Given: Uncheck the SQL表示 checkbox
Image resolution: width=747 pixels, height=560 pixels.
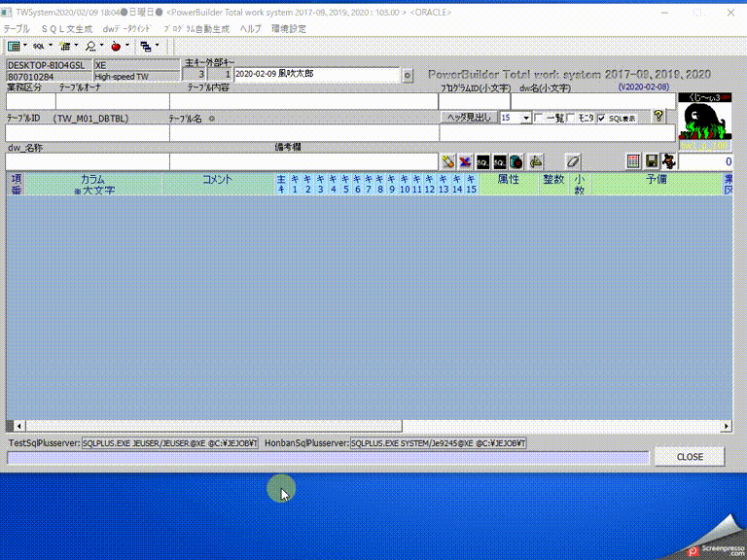Looking at the screenshot, I should point(602,118).
